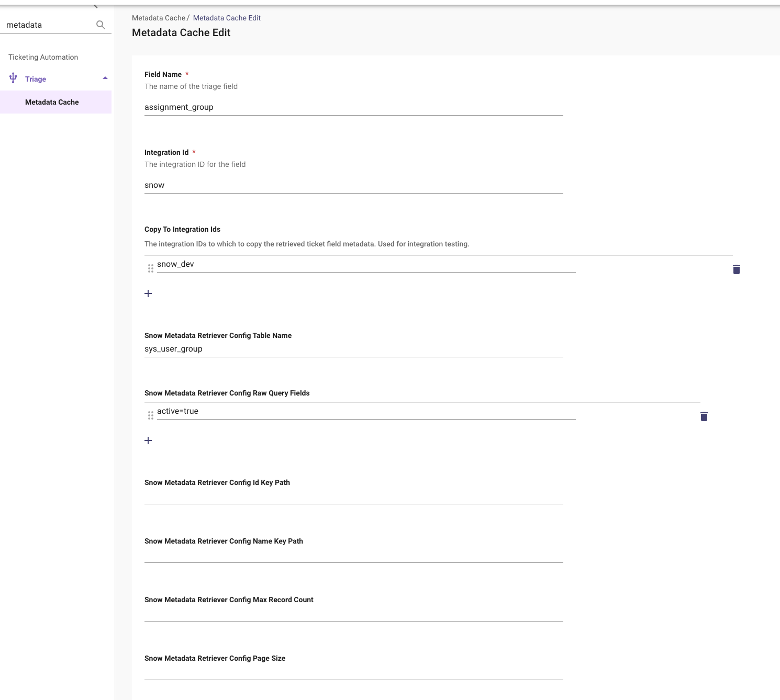Click the Max Record Count input
The height and width of the screenshot is (700, 780).
(x=353, y=614)
